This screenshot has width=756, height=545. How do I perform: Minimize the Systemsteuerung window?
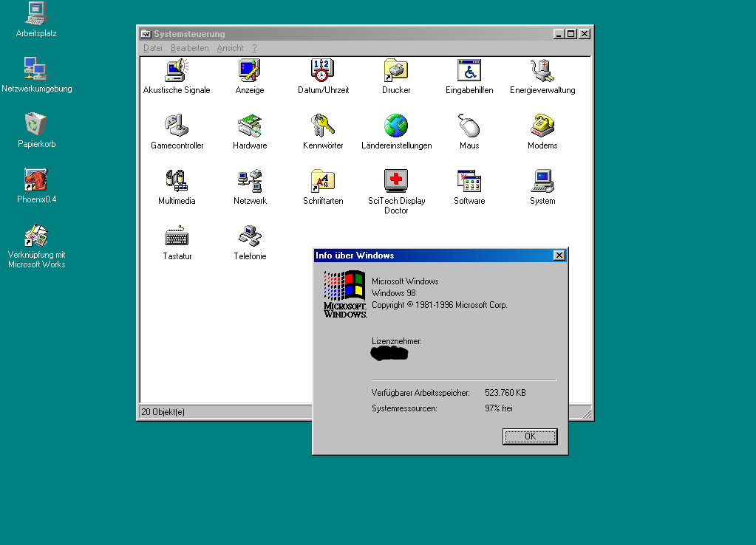[x=559, y=34]
